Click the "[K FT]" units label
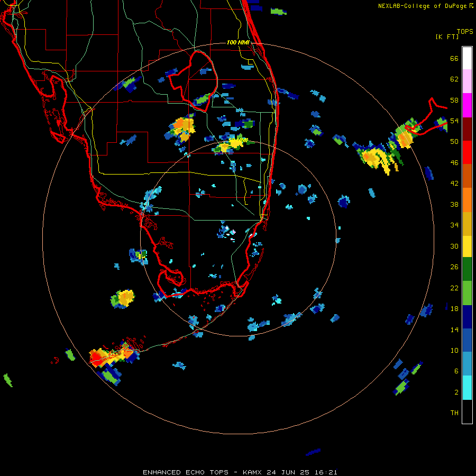 (447, 36)
